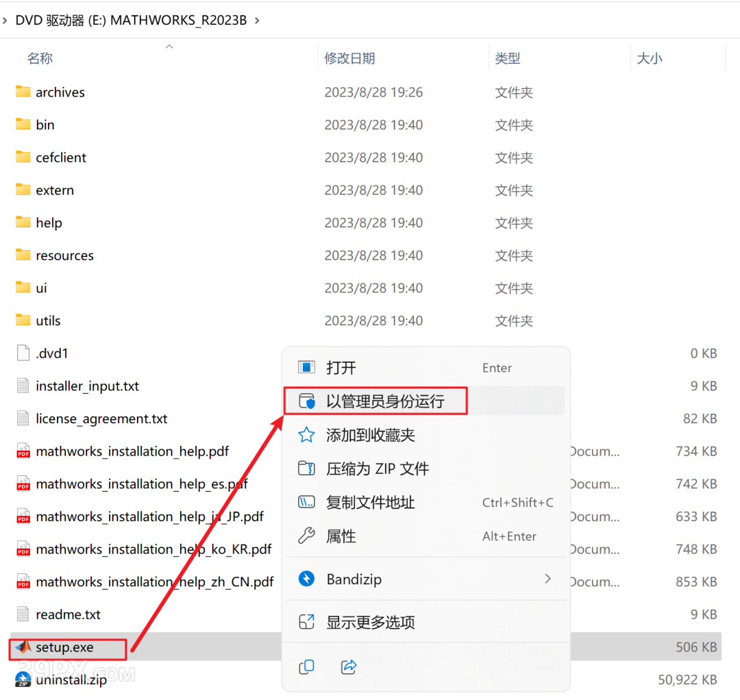
Task: Click the copy icon in context menu
Action: click(x=306, y=666)
